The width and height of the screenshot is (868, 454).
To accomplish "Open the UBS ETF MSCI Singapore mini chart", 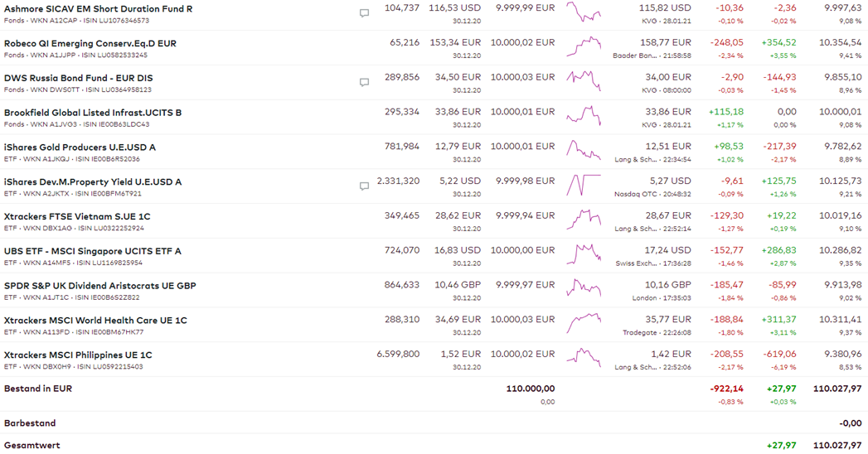I will coord(584,255).
